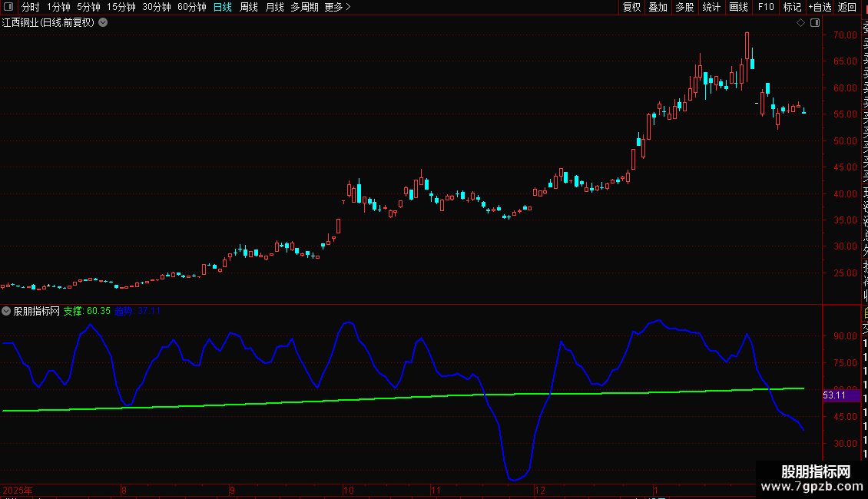Toggle the side panel icon in chart corner
Image resolution: width=868 pixels, height=499 pixels.
click(x=815, y=23)
